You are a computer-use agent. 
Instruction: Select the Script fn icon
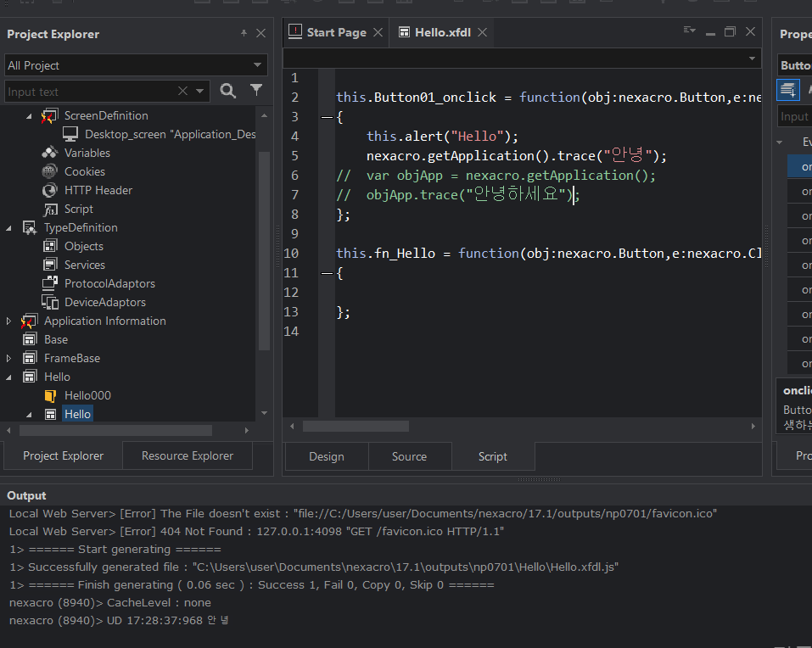click(50, 209)
